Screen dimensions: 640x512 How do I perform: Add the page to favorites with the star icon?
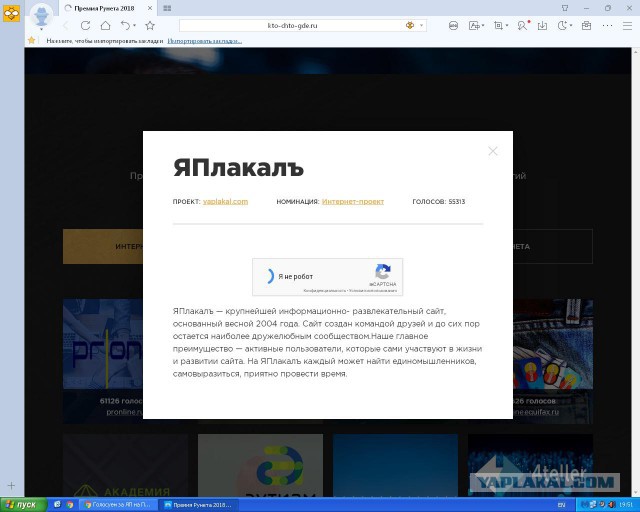150,26
